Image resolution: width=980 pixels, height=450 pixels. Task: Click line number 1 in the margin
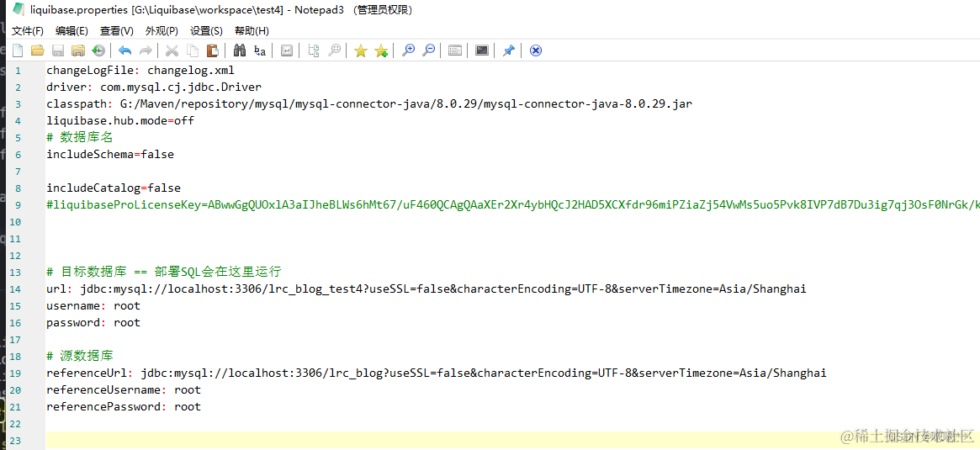(x=18, y=71)
